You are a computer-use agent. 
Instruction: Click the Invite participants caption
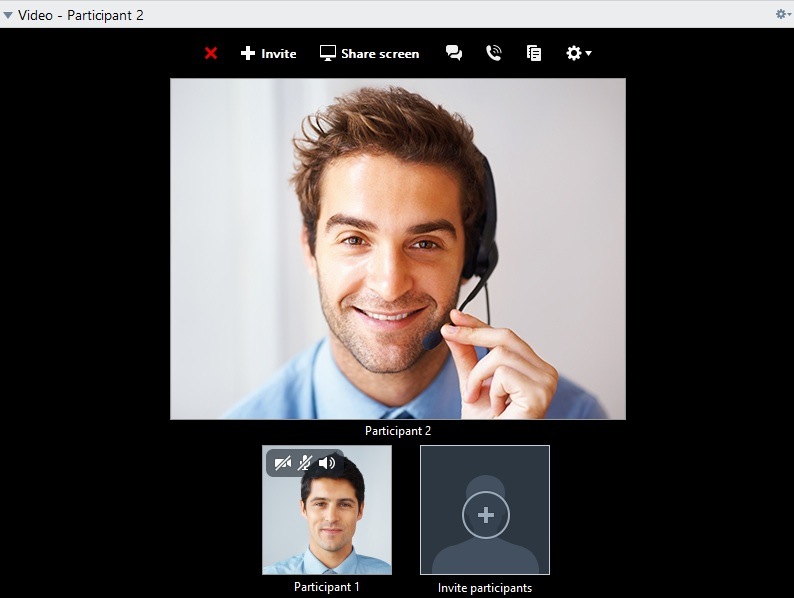click(x=485, y=588)
